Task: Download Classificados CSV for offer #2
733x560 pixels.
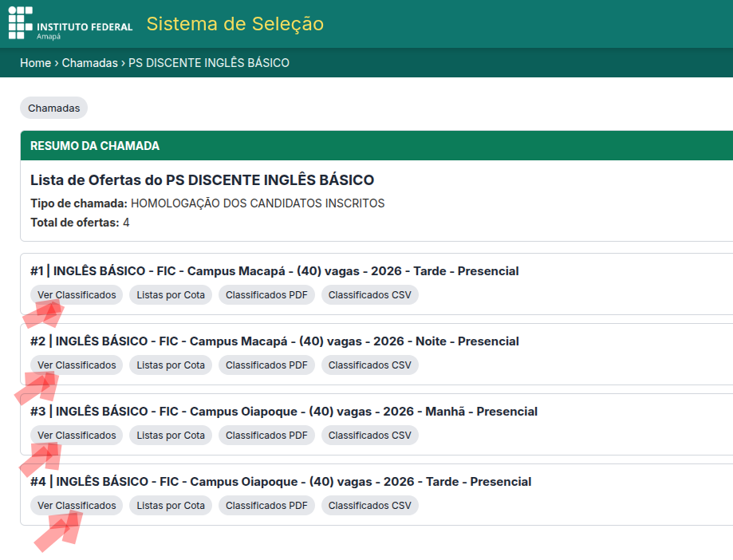Action: click(369, 365)
